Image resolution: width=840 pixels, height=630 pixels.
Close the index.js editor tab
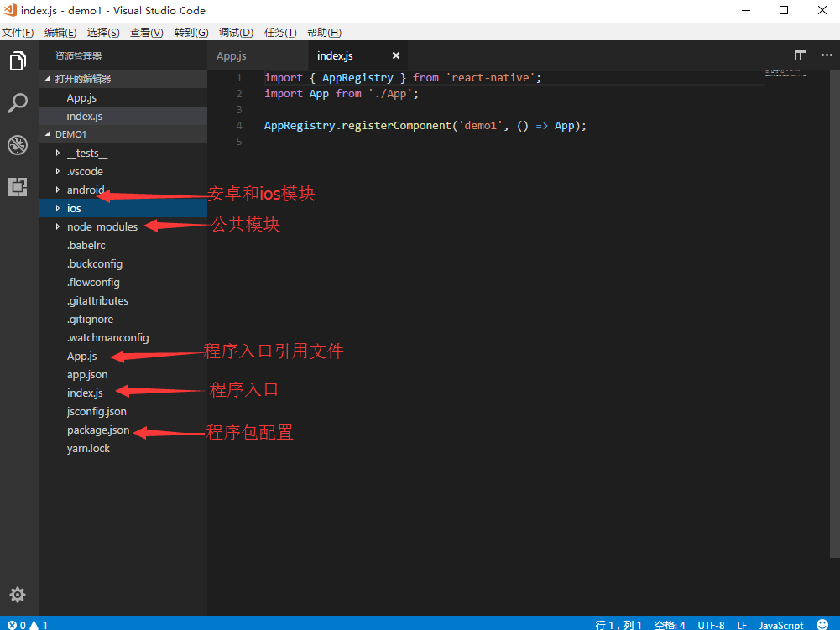[x=396, y=55]
